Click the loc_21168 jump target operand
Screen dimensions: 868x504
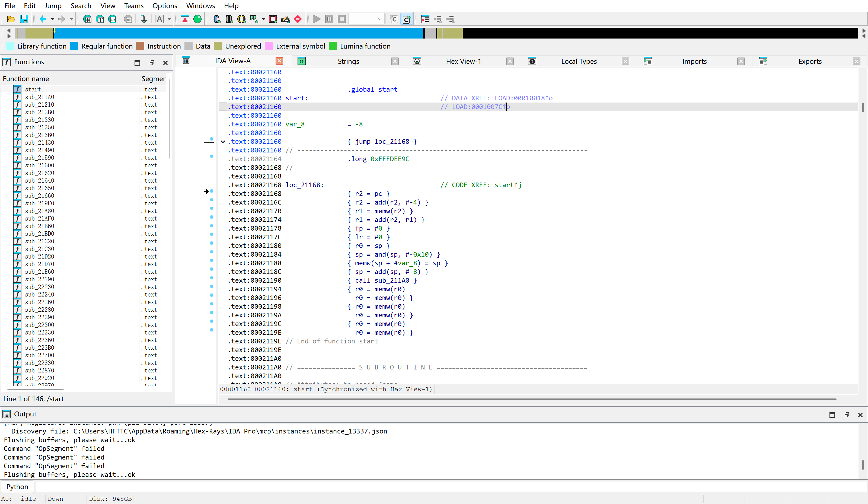click(x=392, y=142)
